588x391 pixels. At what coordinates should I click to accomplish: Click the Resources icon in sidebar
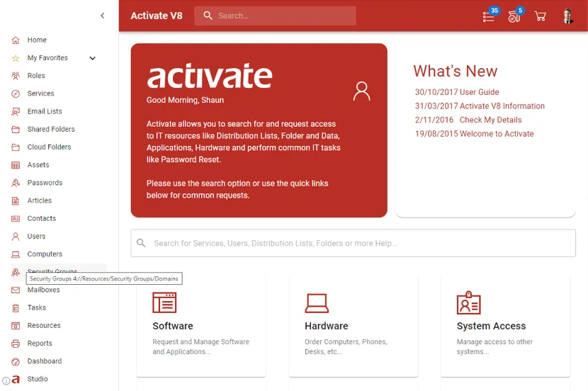tap(16, 326)
